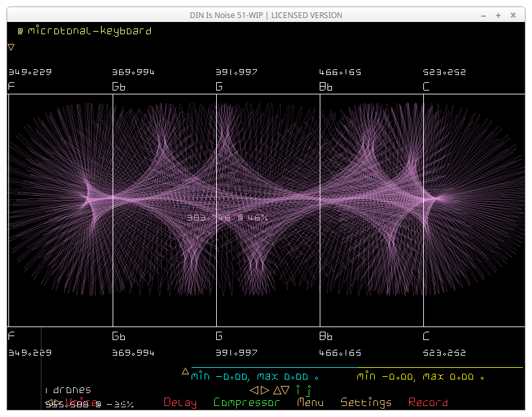
Task: Click the Bb note label at bottom
Action: [326, 336]
